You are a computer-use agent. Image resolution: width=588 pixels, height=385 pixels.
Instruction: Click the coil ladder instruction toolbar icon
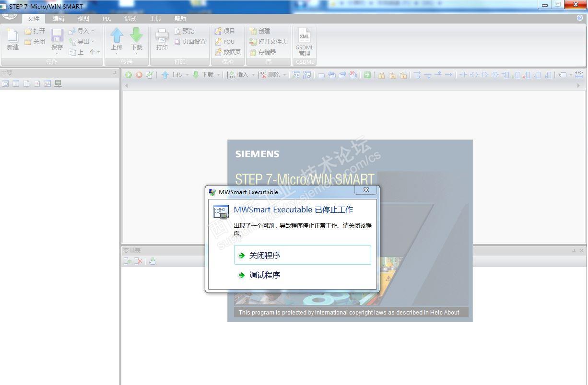coord(474,75)
